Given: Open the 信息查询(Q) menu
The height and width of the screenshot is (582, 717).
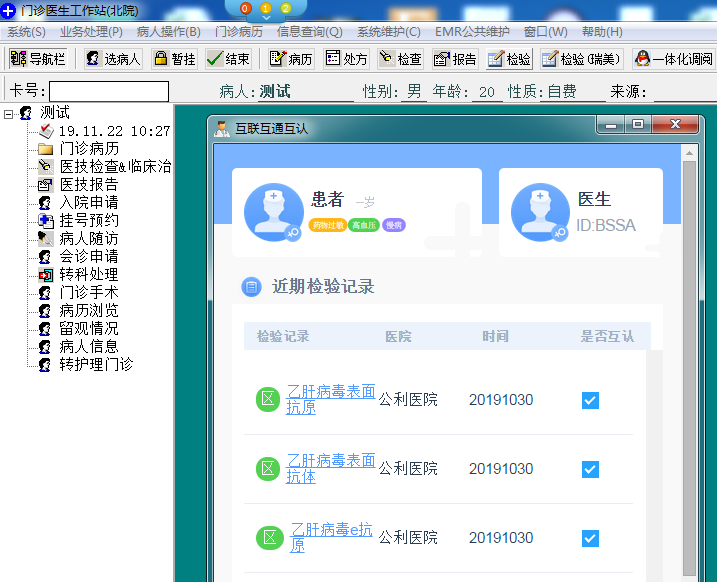Looking at the screenshot, I should (x=310, y=32).
